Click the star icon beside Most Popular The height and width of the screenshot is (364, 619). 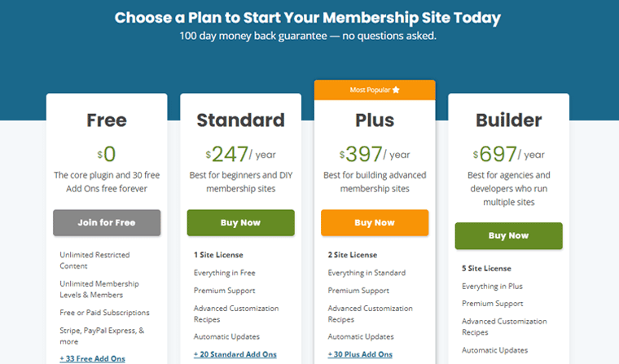click(396, 90)
